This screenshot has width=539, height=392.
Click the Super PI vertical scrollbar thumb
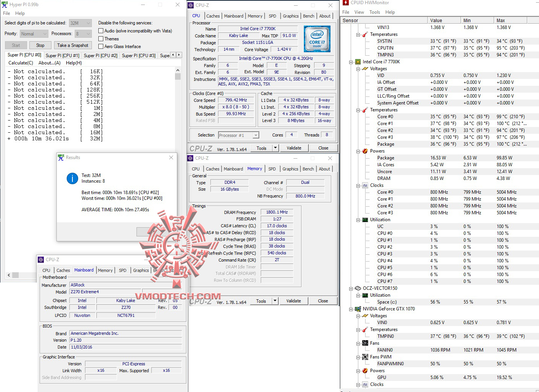pos(178,76)
